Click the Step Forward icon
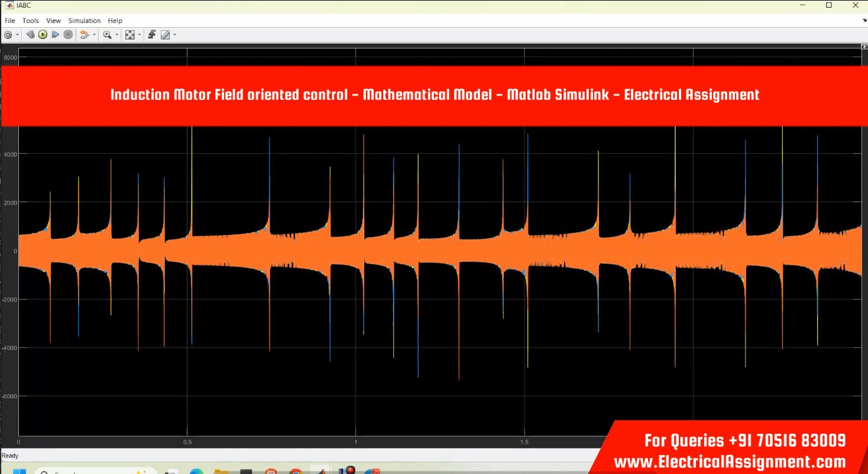The width and height of the screenshot is (868, 474). pos(55,35)
